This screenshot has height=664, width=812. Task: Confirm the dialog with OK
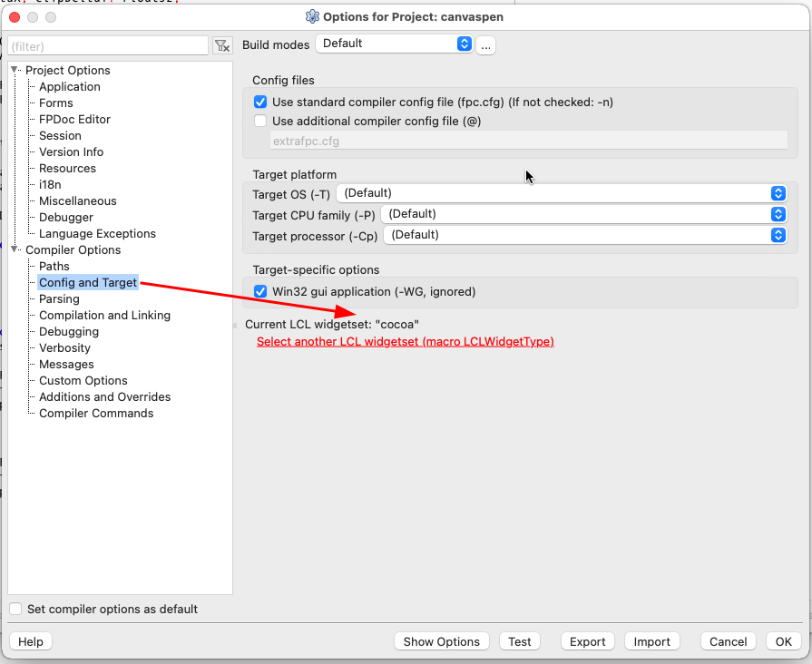(784, 641)
